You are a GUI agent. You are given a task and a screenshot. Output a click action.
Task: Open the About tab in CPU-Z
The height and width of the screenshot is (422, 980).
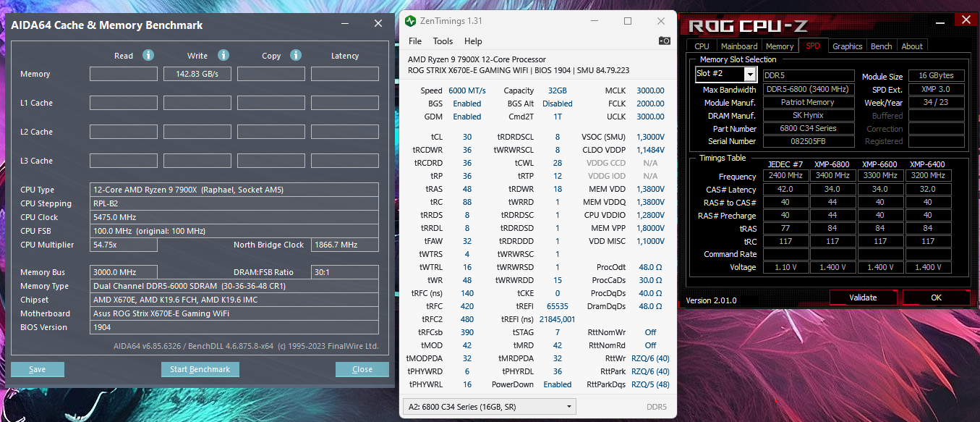[x=912, y=46]
